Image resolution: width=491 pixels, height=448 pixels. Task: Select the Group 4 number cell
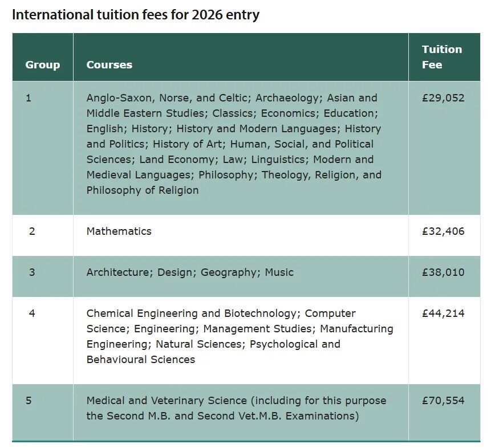pos(32,313)
